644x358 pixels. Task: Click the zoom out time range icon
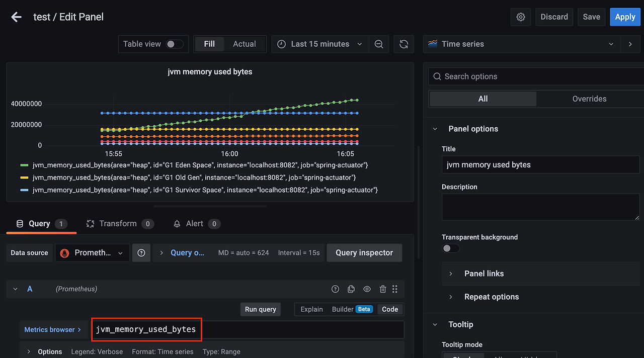(379, 44)
